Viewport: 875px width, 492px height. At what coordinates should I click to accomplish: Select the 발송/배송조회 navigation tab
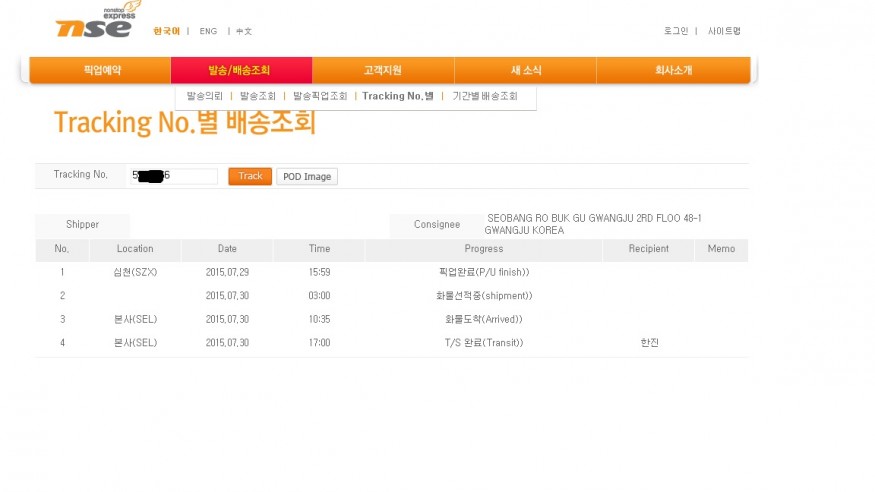click(x=240, y=70)
